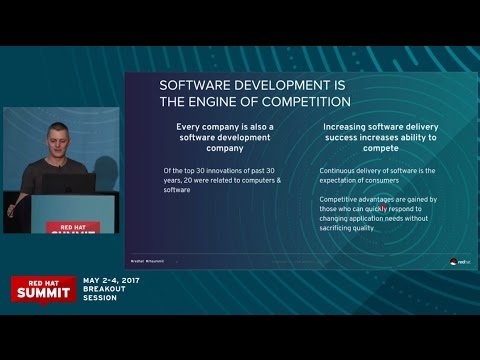
Task: Click the red laser pointer dot on slide
Action: click(x=384, y=208)
